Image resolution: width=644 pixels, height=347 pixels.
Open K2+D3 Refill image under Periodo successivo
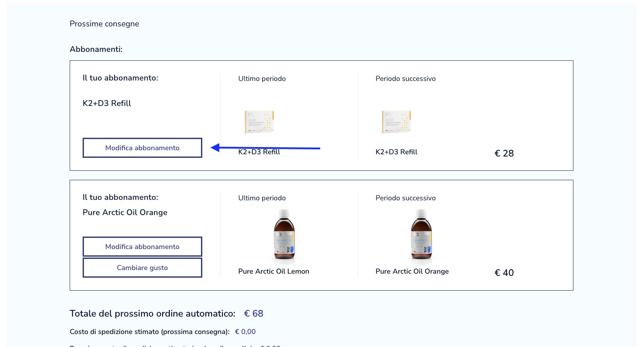pos(396,122)
